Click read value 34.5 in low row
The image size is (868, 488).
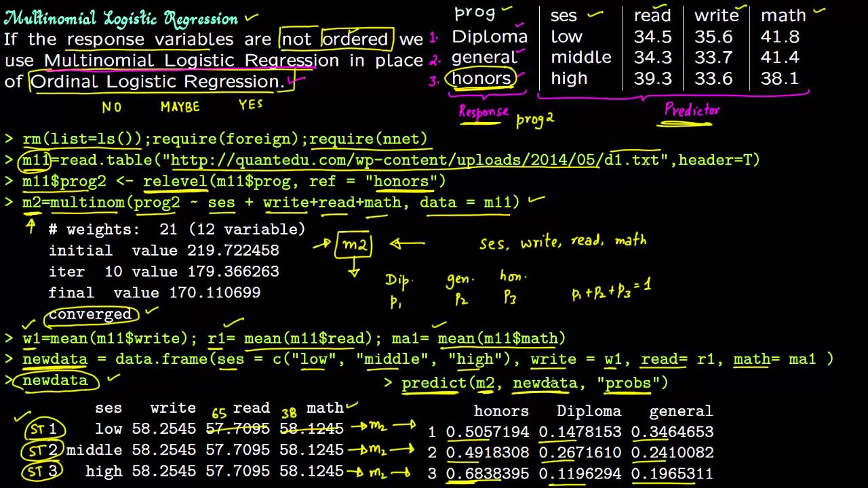pyautogui.click(x=652, y=37)
